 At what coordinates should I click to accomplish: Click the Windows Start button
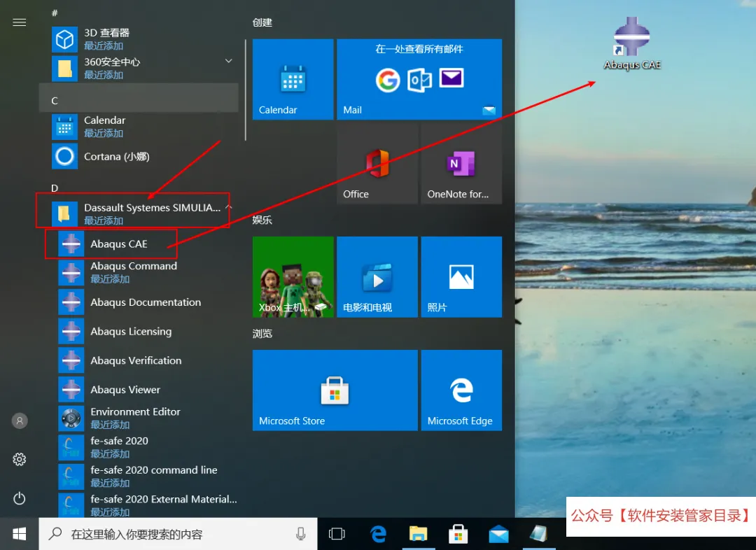20,534
